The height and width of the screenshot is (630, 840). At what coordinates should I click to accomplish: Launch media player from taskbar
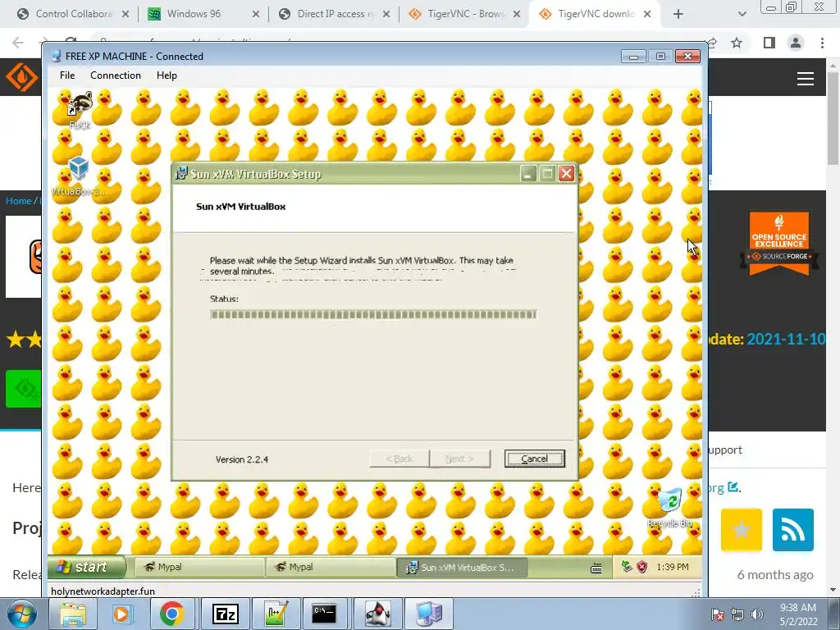tap(121, 614)
